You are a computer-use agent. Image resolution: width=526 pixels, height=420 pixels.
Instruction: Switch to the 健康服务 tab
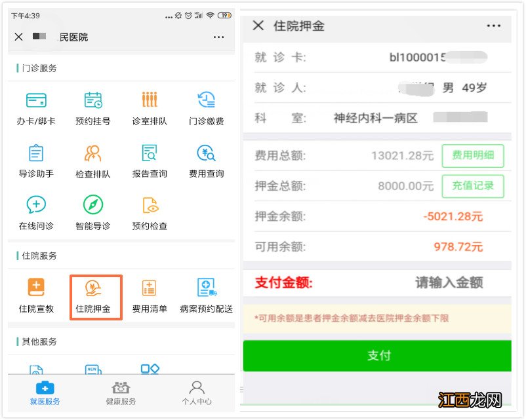click(x=121, y=391)
